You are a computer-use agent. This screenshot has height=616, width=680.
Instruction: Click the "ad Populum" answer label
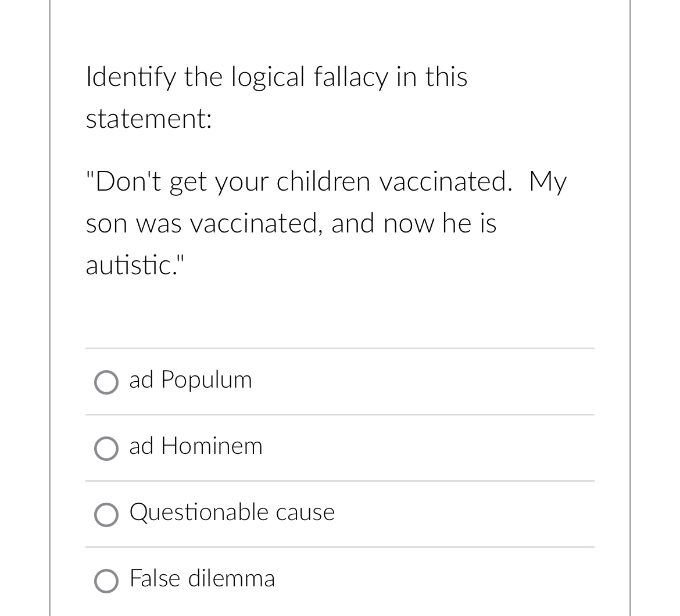[x=191, y=380]
